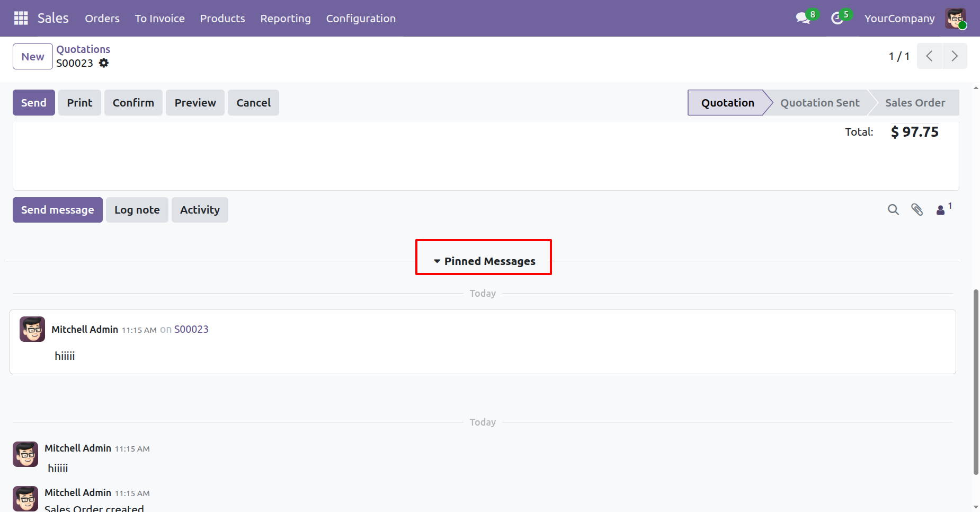The width and height of the screenshot is (980, 512).
Task: Go to the next record arrow
Action: coord(955,56)
